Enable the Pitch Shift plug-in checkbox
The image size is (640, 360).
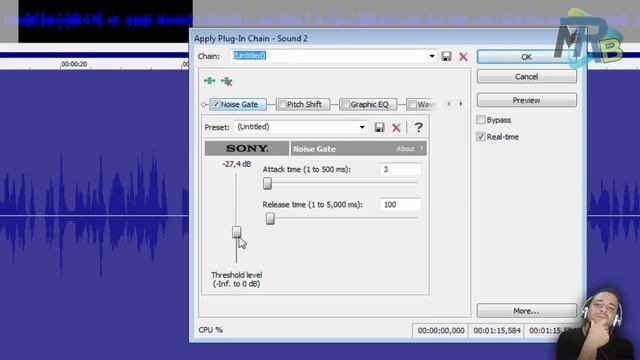(282, 104)
